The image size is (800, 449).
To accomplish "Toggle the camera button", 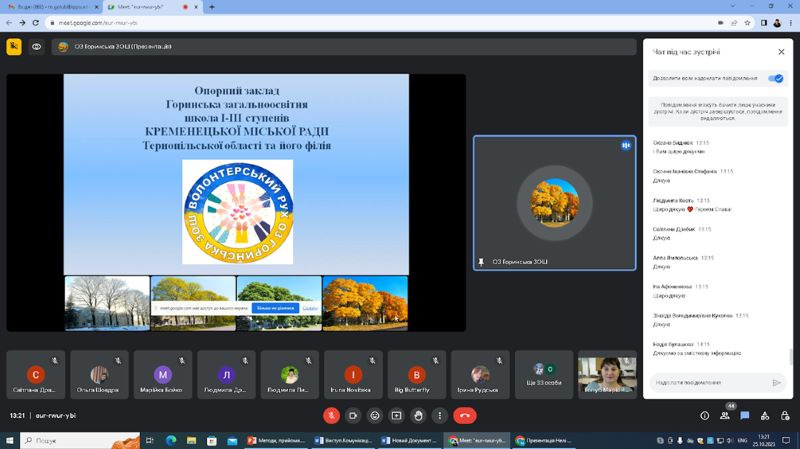I will point(353,415).
